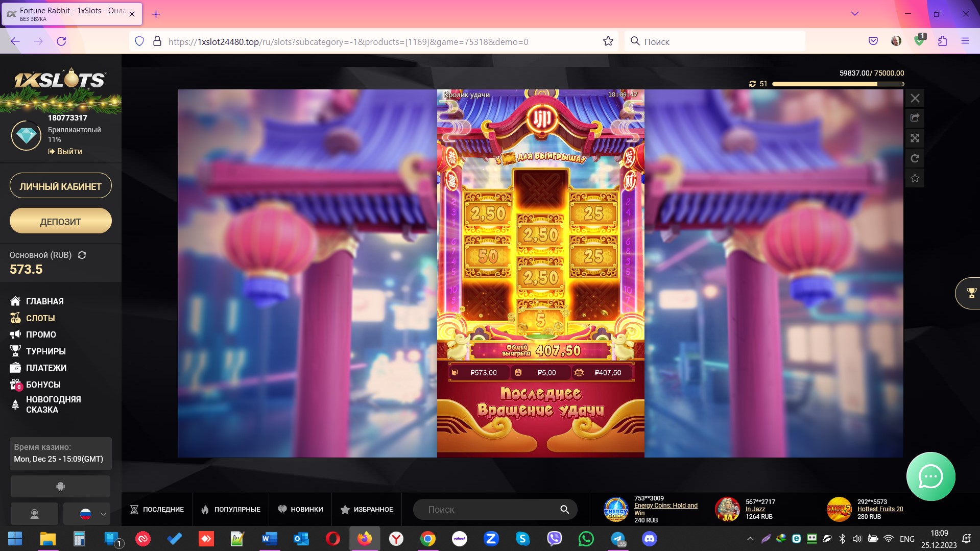Click the fullscreen expand icon beside the game

pos(915,138)
